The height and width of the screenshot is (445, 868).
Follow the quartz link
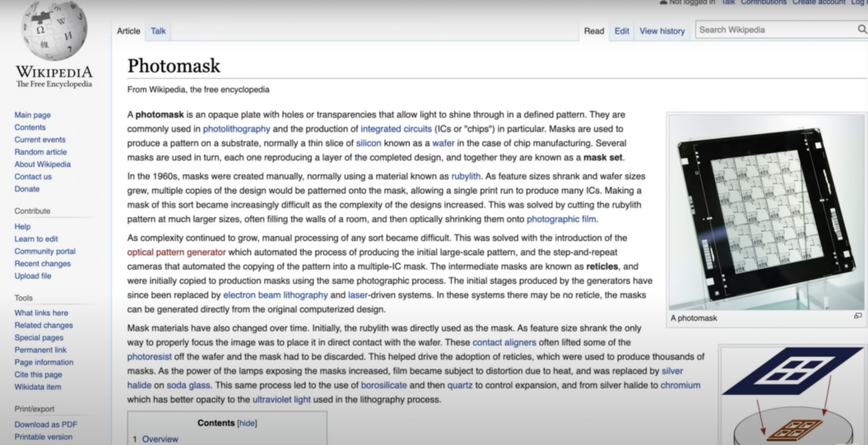(x=460, y=386)
